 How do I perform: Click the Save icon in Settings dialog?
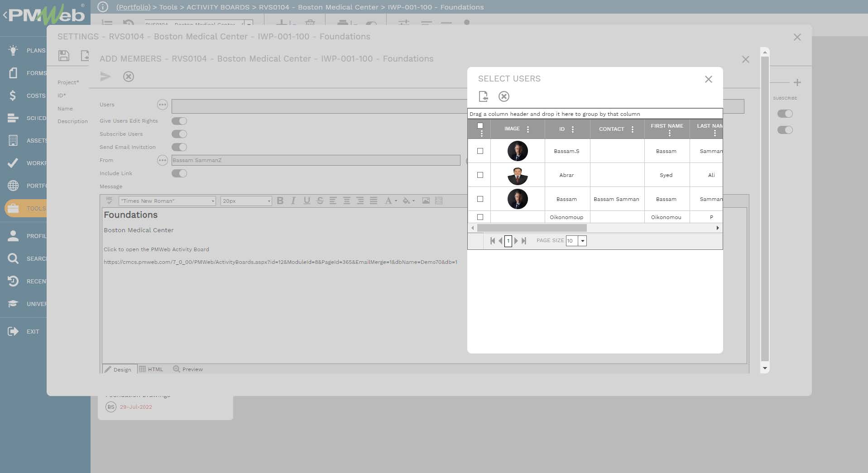64,56
